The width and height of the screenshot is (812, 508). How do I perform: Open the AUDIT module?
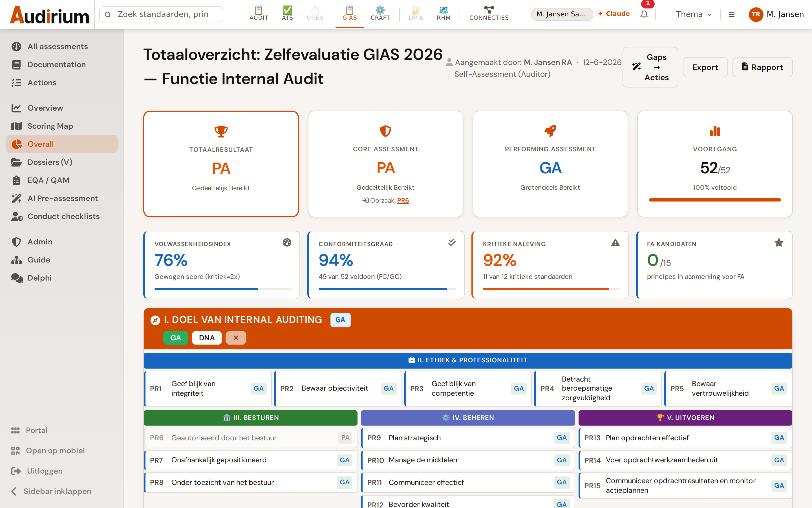[259, 14]
